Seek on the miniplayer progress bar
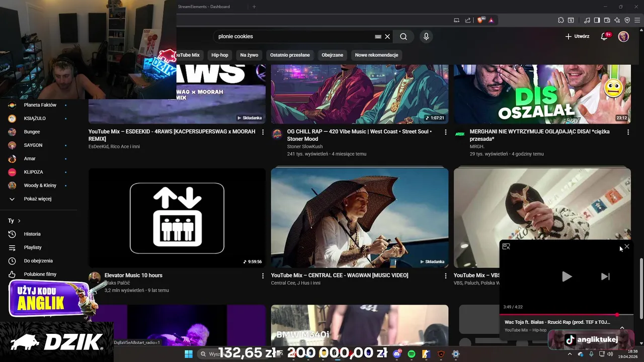The height and width of the screenshot is (362, 644). tap(566, 315)
